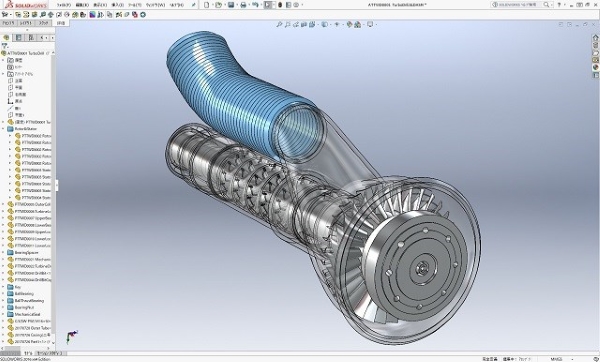Screen dimensions: 600x362
Task: Click the Section View icon in the heads-up toolbar
Action: (x=304, y=24)
